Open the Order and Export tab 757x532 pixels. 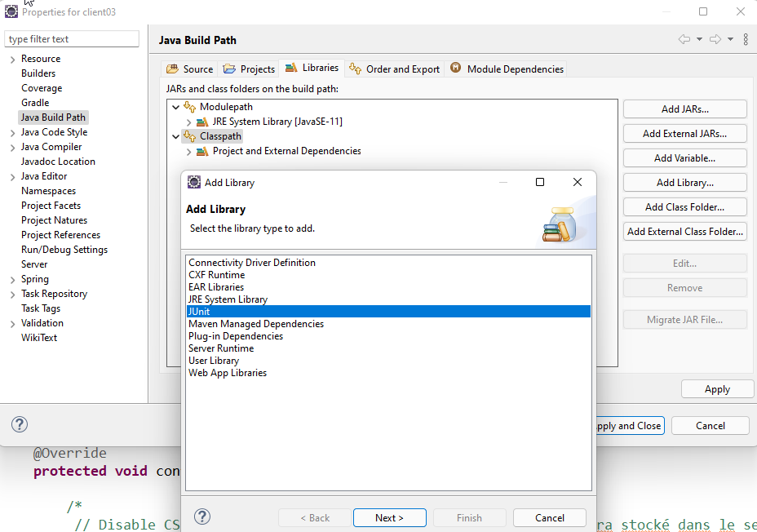(x=395, y=69)
